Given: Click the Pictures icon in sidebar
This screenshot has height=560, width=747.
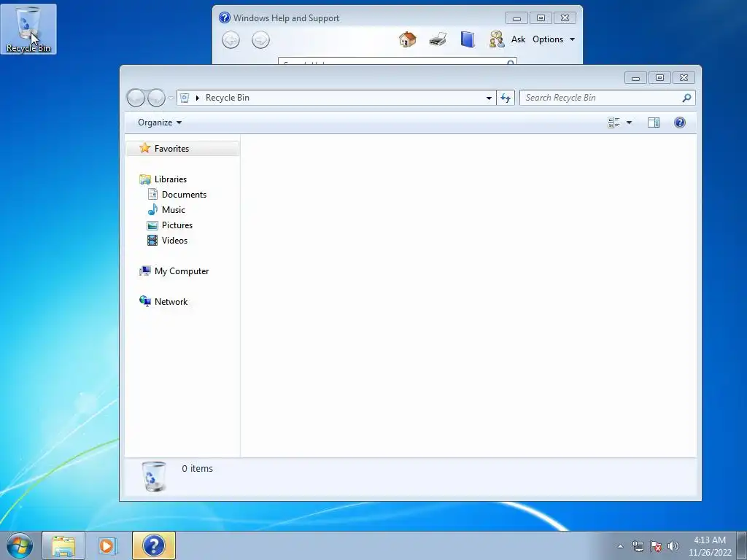Looking at the screenshot, I should tap(152, 225).
